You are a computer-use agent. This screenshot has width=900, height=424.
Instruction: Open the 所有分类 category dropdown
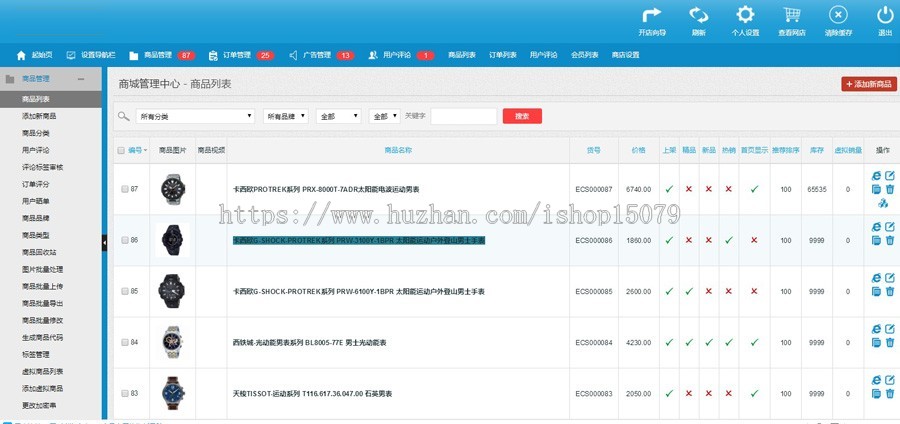coord(195,116)
